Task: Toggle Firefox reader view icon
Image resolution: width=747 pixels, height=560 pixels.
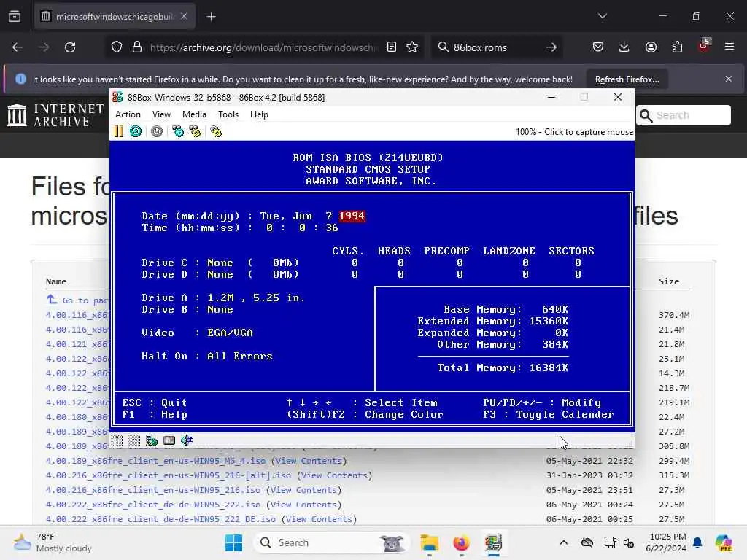Action: 392,47
